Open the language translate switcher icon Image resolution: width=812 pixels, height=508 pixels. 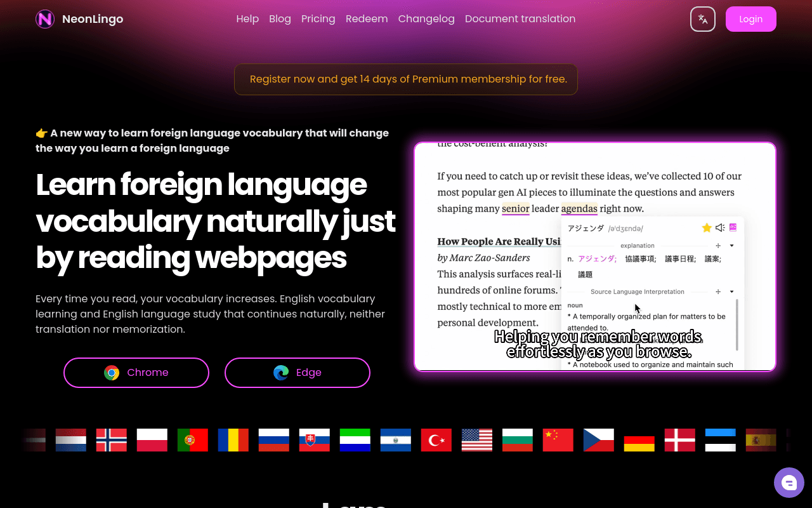(x=703, y=19)
